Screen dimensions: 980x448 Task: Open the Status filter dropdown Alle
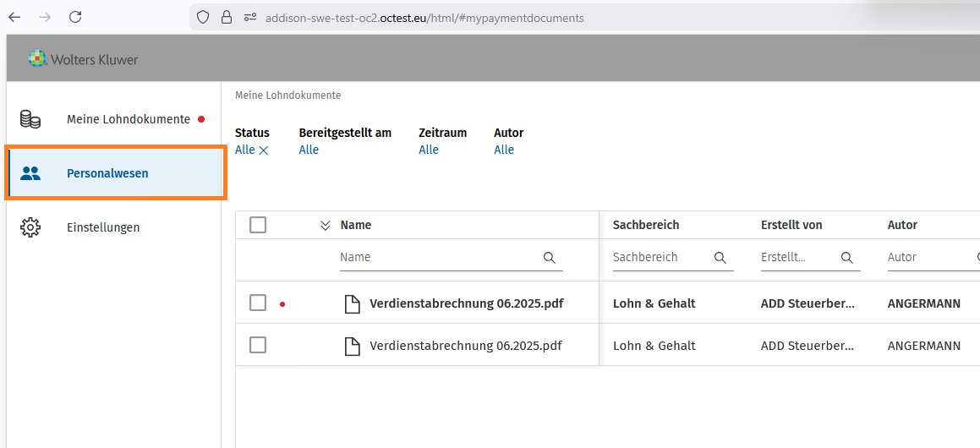[245, 150]
